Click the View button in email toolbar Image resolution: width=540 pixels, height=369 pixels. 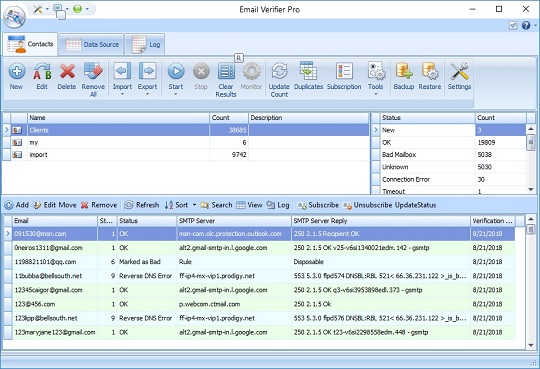coord(249,205)
